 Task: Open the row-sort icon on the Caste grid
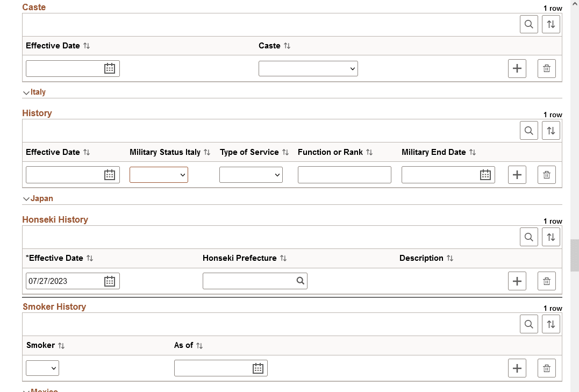551,24
